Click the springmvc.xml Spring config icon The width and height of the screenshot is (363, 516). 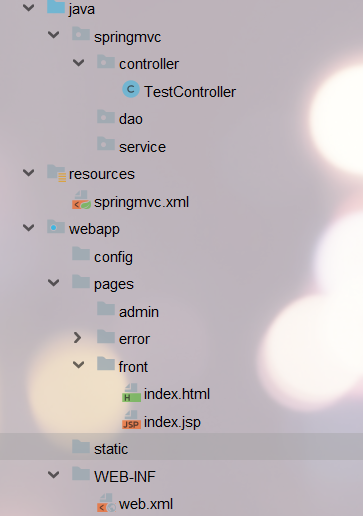pos(81,200)
